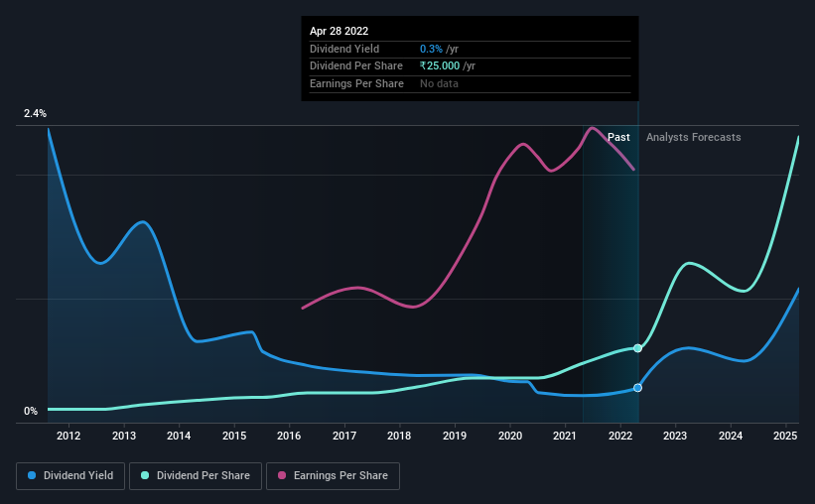The height and width of the screenshot is (504, 815).
Task: Click the Apr 28 2022 tooltip date
Action: [339, 31]
